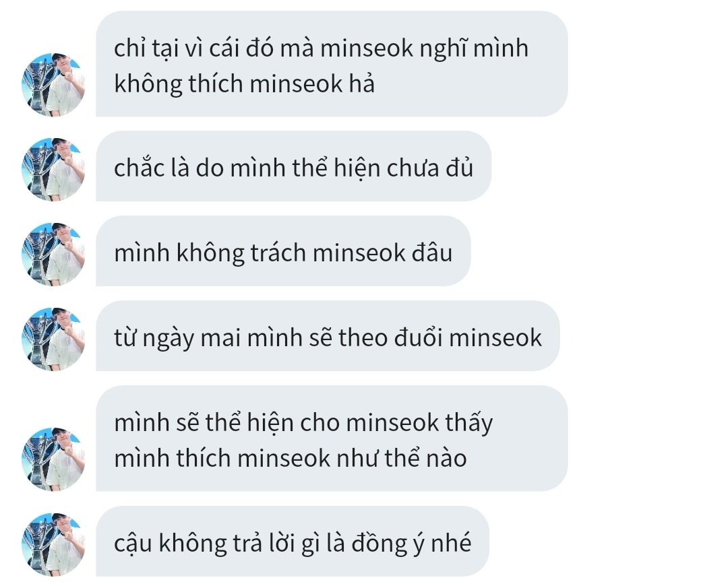Tap the avatar beside the 'từ ngày mai mình' message
This screenshot has width=728, height=586.
[53, 339]
